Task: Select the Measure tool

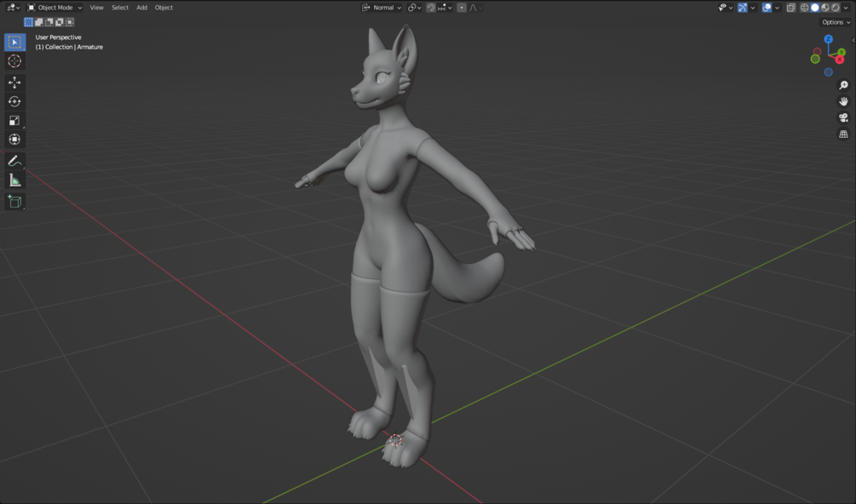Action: coord(14,180)
